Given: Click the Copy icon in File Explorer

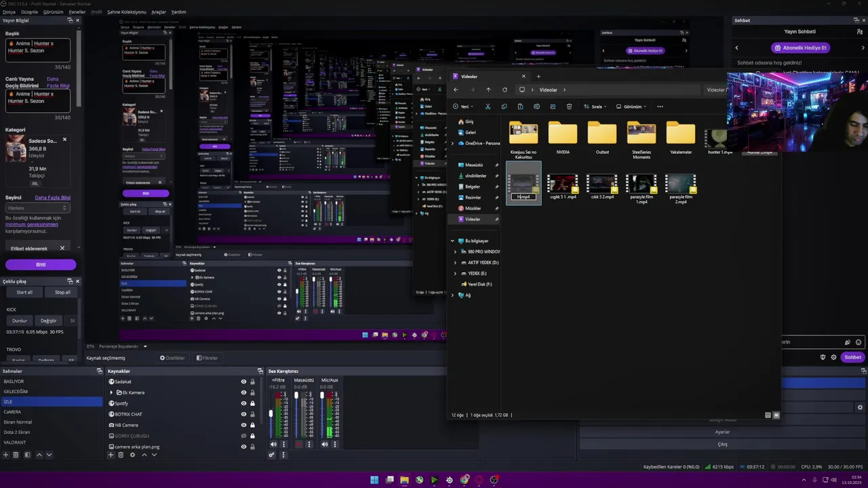Looking at the screenshot, I should click(504, 106).
